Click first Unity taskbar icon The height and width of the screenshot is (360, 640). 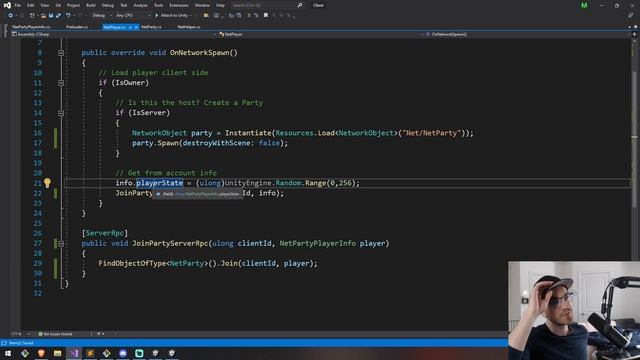[156, 353]
